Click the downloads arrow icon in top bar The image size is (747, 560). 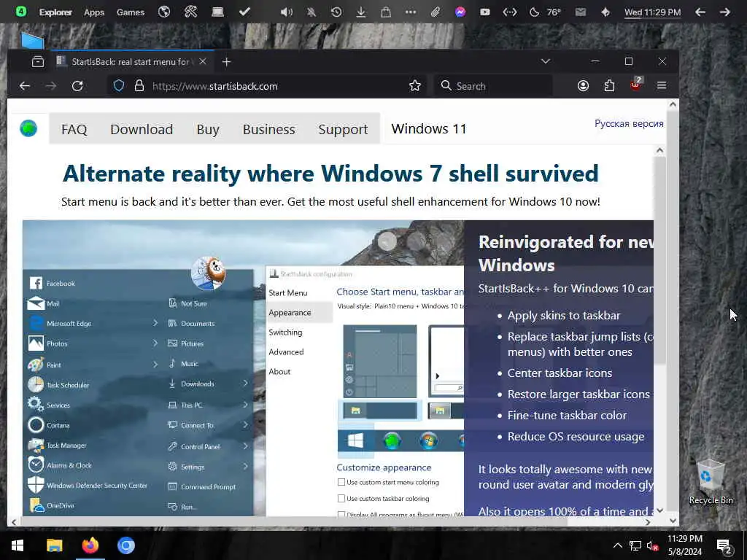pyautogui.click(x=360, y=12)
